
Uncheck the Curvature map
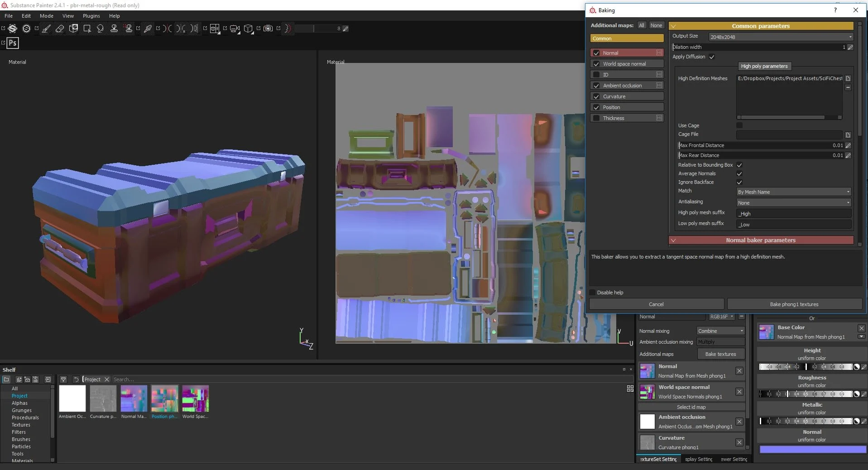coord(596,96)
